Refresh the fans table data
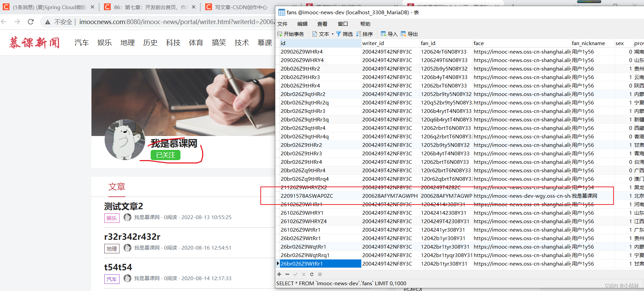This screenshot has height=291, width=644. [x=312, y=274]
